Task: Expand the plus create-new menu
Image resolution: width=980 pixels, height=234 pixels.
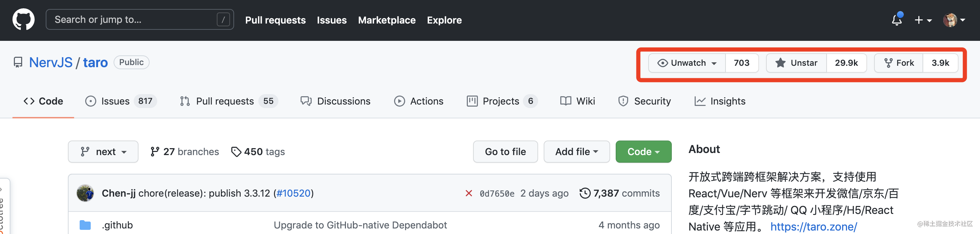Action: (x=923, y=20)
